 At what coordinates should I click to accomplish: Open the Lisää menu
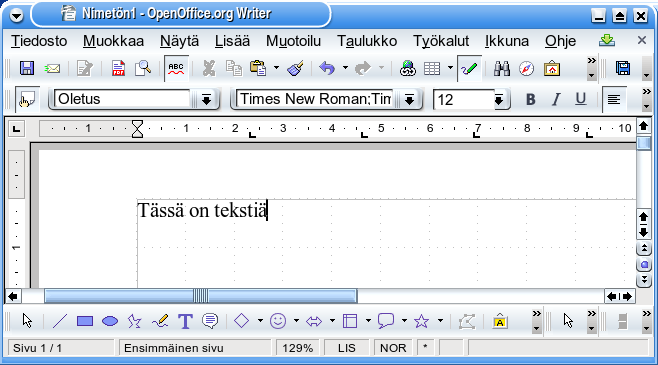pos(232,41)
